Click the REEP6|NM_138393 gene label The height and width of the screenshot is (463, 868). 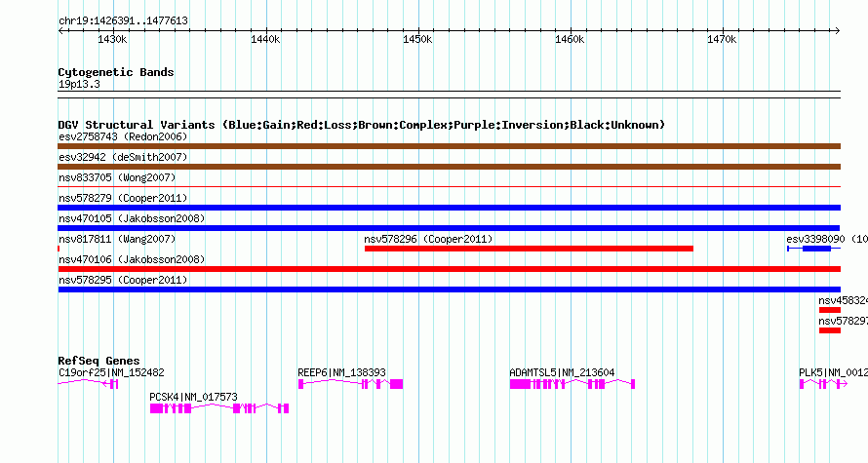(341, 372)
